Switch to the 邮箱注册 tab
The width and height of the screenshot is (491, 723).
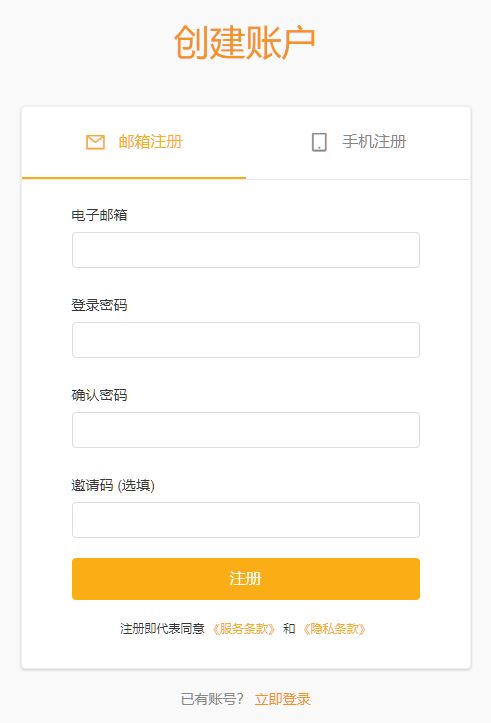click(x=134, y=142)
